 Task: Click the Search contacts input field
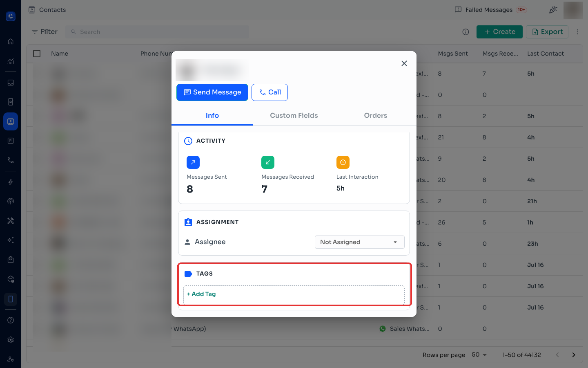pos(157,32)
